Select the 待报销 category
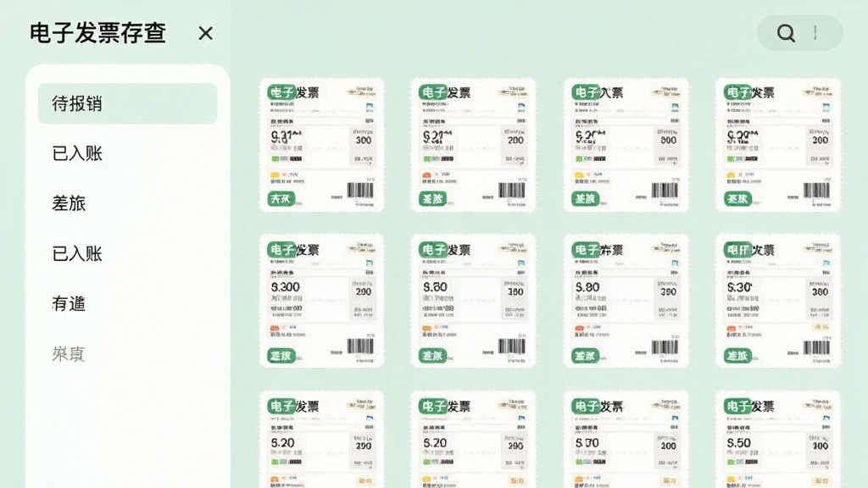This screenshot has width=868, height=488. [127, 103]
